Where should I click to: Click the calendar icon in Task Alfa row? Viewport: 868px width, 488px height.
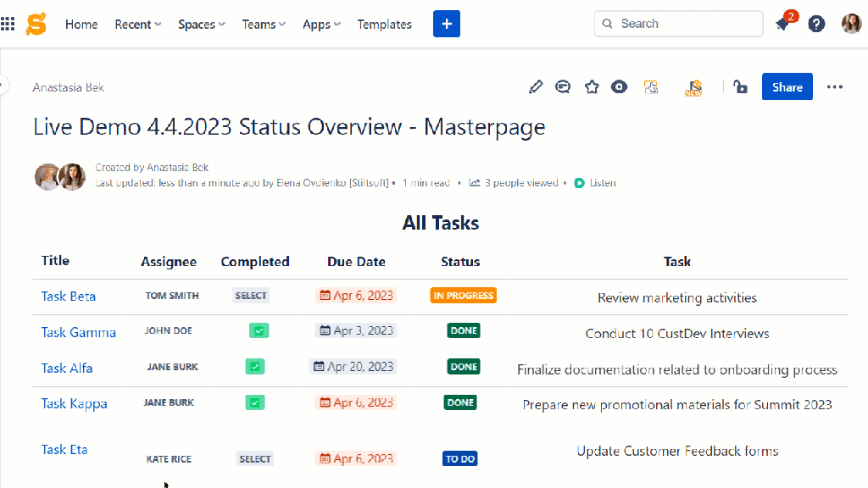click(319, 366)
